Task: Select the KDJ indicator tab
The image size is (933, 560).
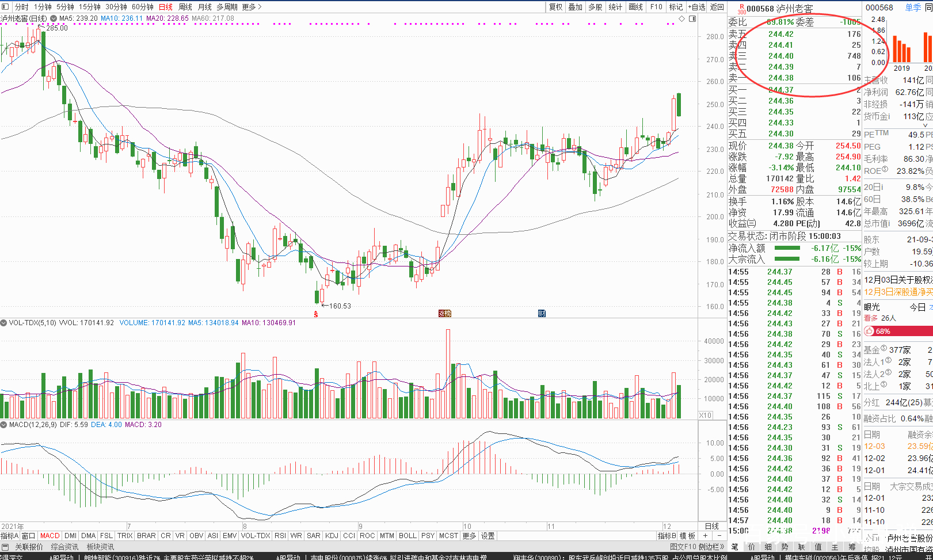Action: pos(332,536)
